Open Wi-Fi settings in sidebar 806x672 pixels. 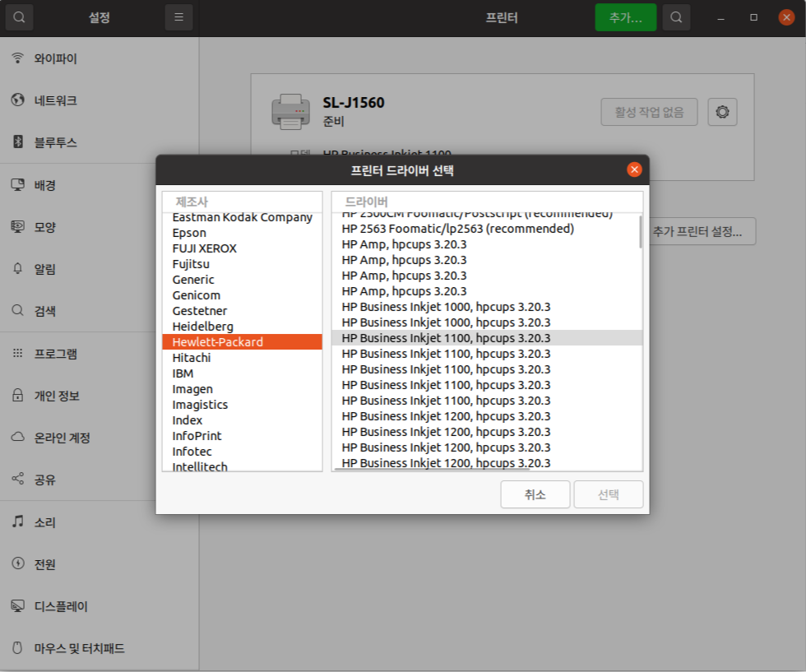100,58
